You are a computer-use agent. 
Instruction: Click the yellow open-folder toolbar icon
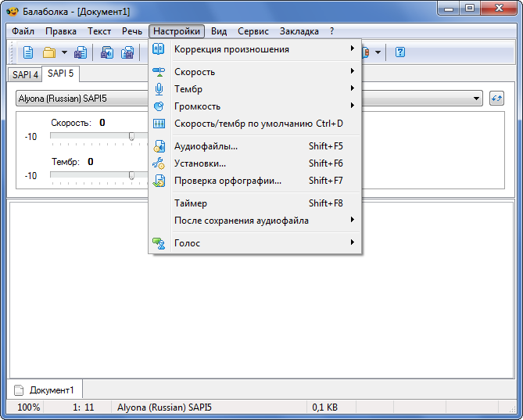pos(49,52)
